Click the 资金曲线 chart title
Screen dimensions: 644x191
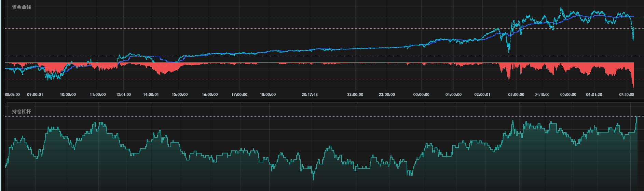coord(21,7)
